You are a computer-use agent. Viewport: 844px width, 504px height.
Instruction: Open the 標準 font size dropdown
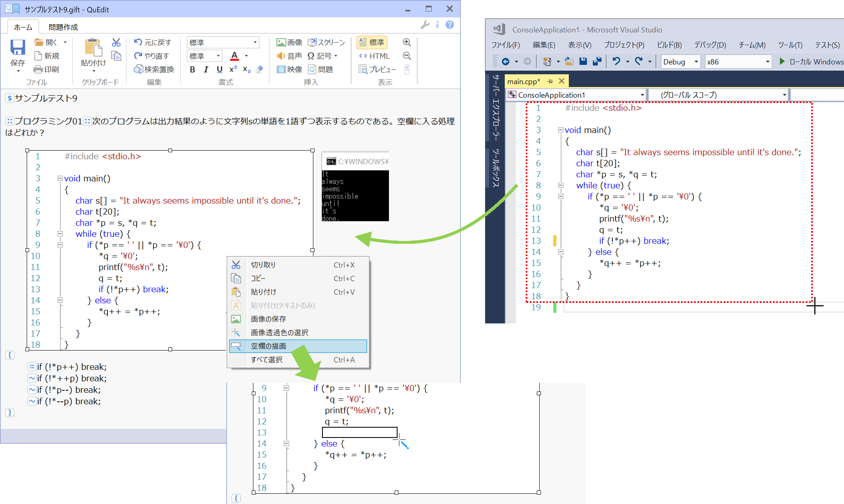(x=205, y=56)
